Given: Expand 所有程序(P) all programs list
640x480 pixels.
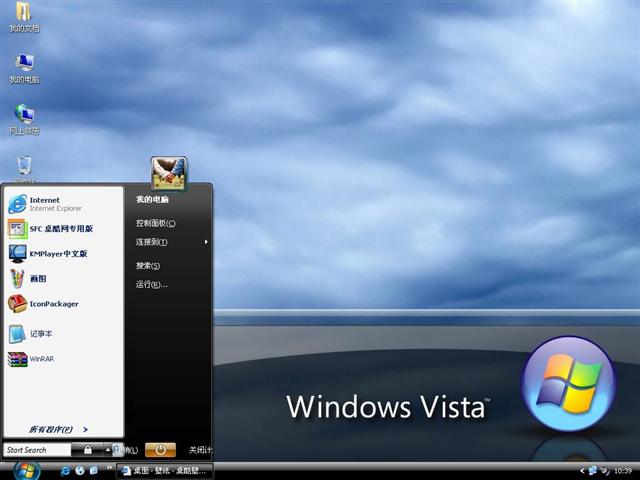Looking at the screenshot, I should click(x=58, y=429).
